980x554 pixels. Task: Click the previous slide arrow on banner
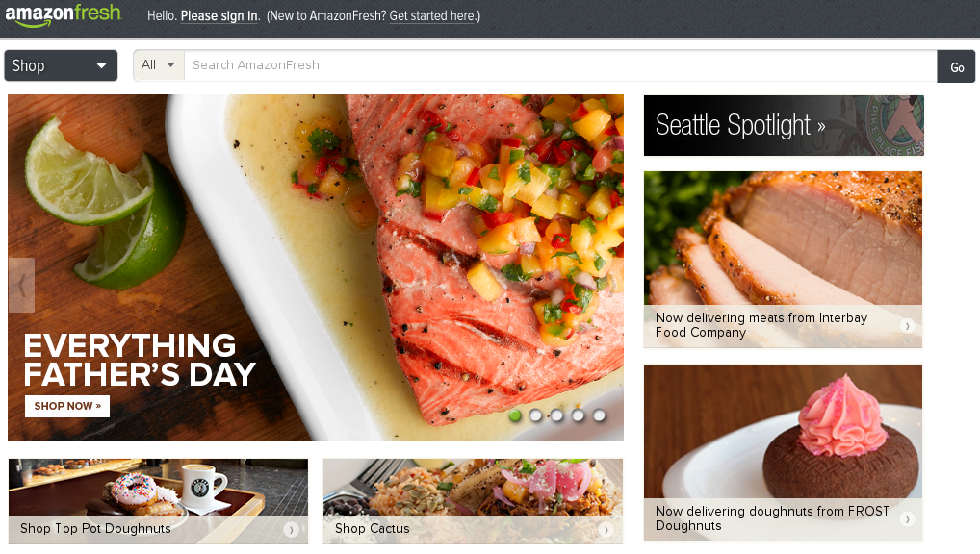21,286
